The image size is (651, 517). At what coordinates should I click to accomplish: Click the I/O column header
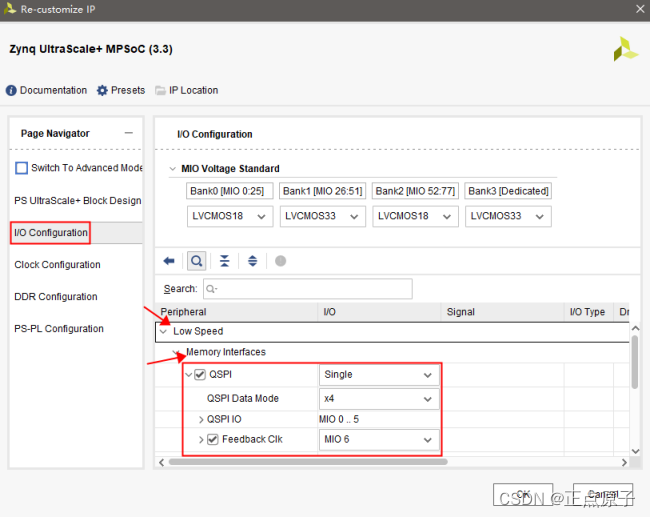pos(379,312)
